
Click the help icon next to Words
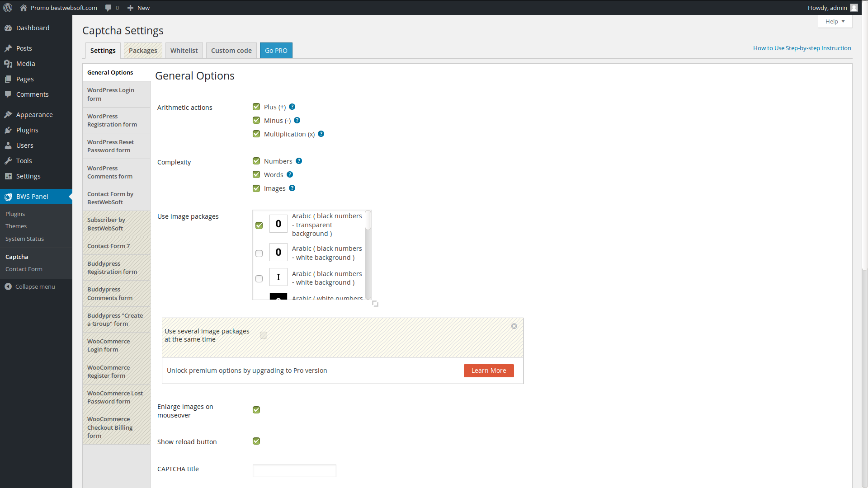click(290, 174)
